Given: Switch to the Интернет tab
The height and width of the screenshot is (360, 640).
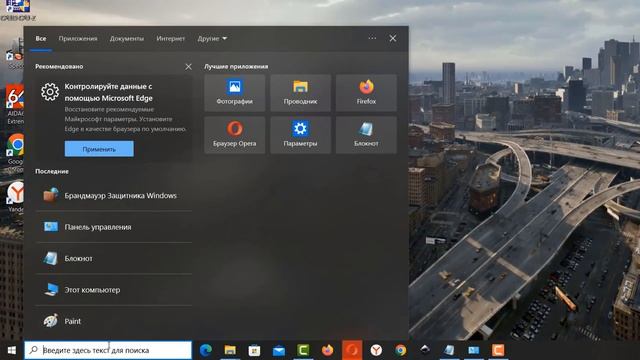Looking at the screenshot, I should [x=171, y=38].
